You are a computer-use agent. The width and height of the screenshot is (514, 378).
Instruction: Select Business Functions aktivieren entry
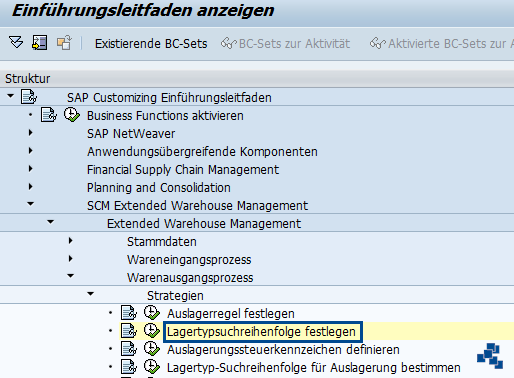coord(165,116)
